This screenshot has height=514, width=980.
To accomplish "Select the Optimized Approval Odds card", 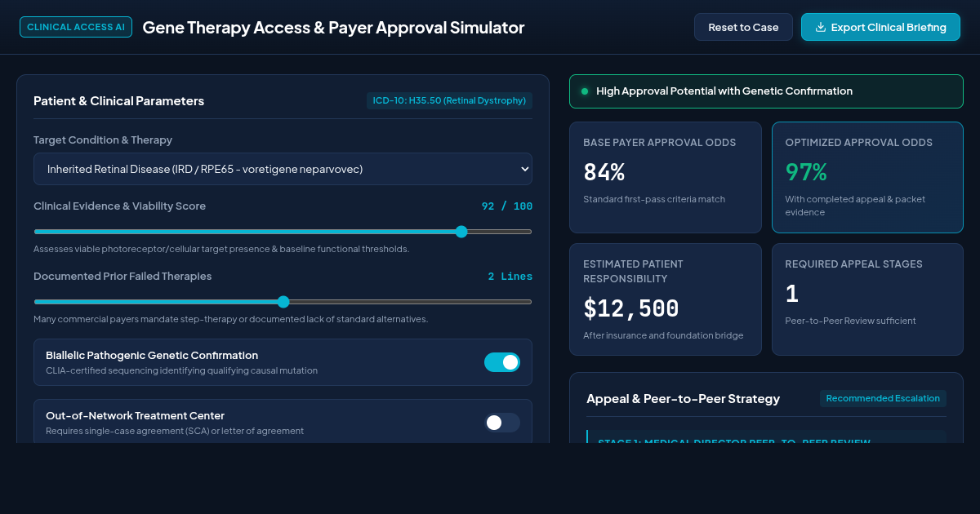I will pos(867,178).
